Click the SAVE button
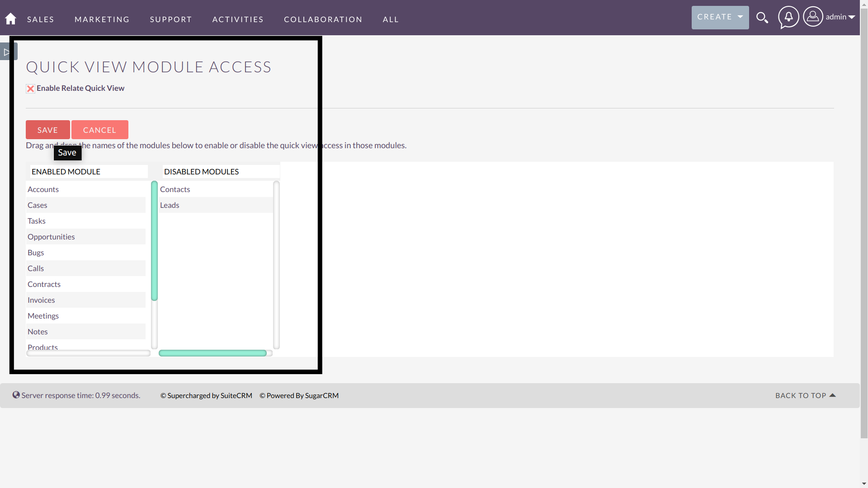 click(x=47, y=129)
